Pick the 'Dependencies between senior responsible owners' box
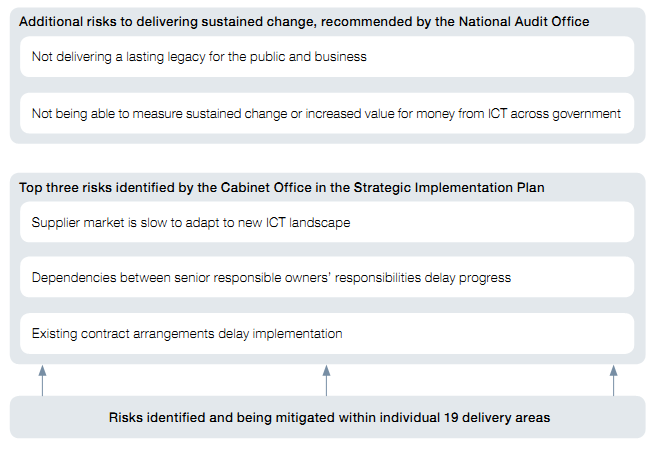The image size is (657, 450). click(x=327, y=277)
